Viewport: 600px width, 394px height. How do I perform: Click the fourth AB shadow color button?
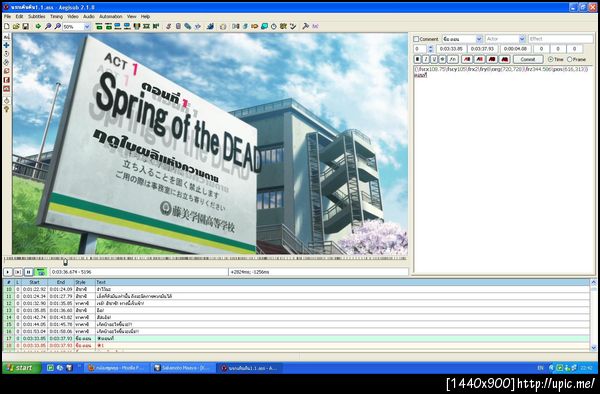(505, 59)
